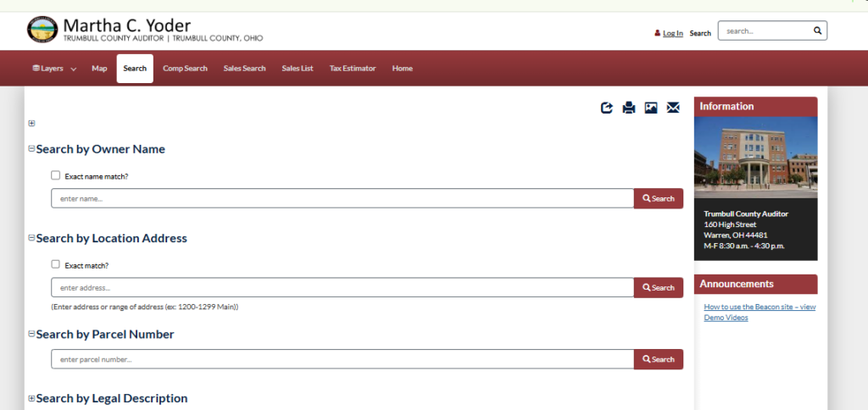Click the image export icon
The width and height of the screenshot is (868, 410).
tap(651, 108)
